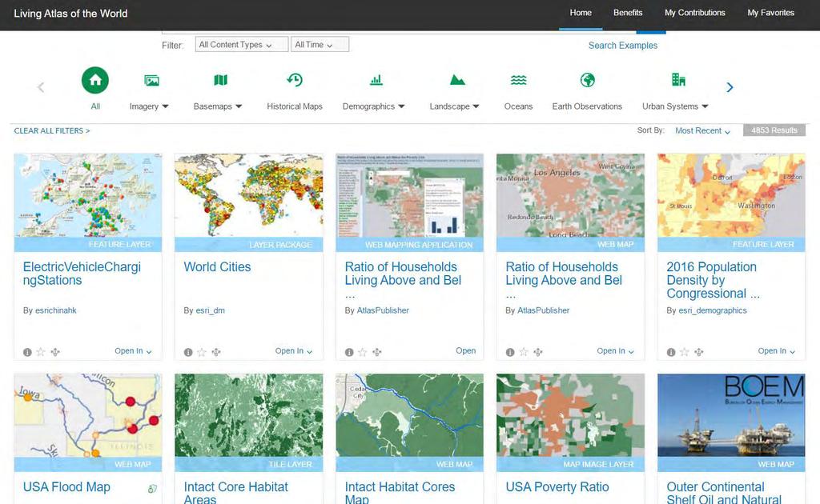
Task: Click the 4853 Results count badge
Action: coord(774,130)
